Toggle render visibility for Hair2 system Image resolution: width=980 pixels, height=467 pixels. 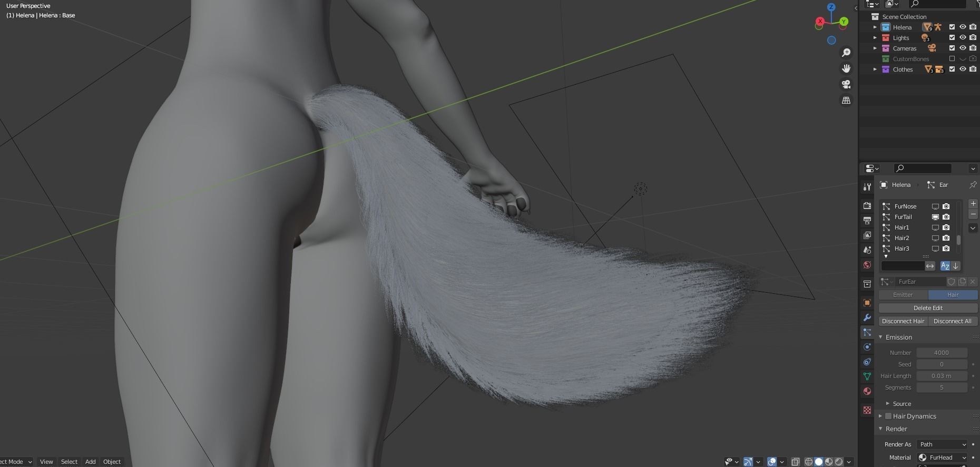tap(946, 238)
